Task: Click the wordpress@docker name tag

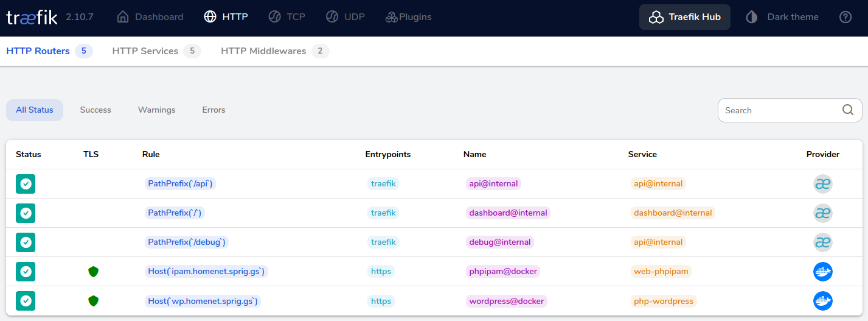Action: 507,301
